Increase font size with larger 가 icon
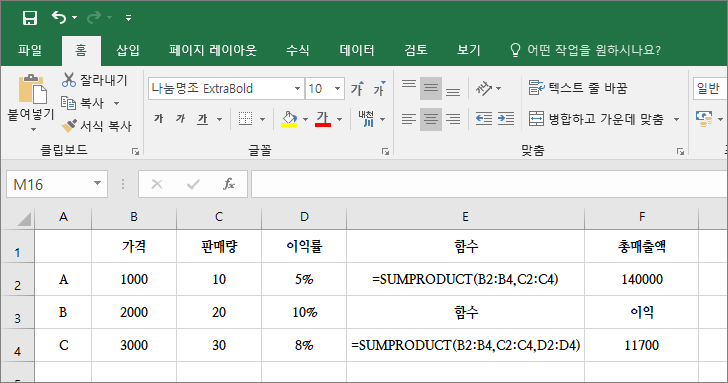Image resolution: width=728 pixels, height=383 pixels. (357, 88)
